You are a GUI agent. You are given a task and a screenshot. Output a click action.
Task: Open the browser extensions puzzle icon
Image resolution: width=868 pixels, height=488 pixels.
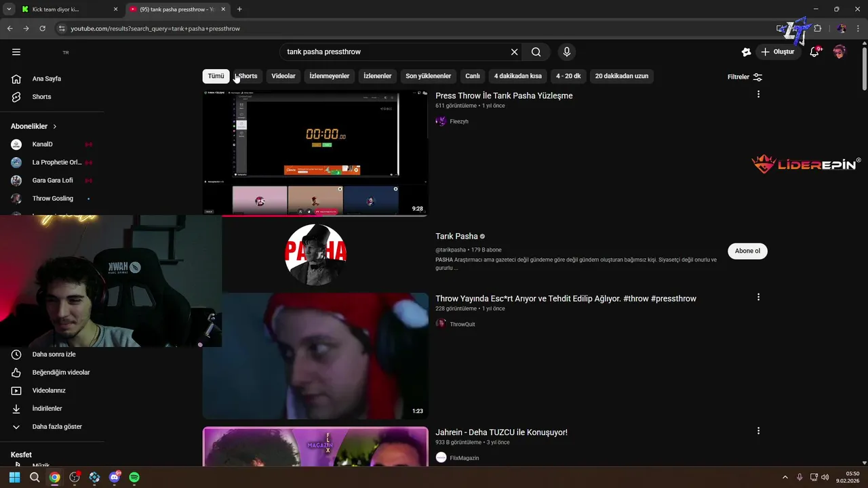point(818,28)
